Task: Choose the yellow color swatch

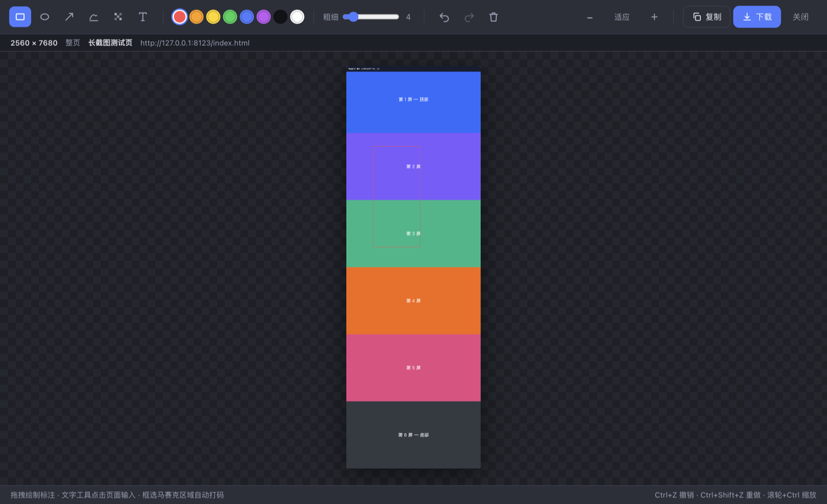Action: tap(213, 17)
